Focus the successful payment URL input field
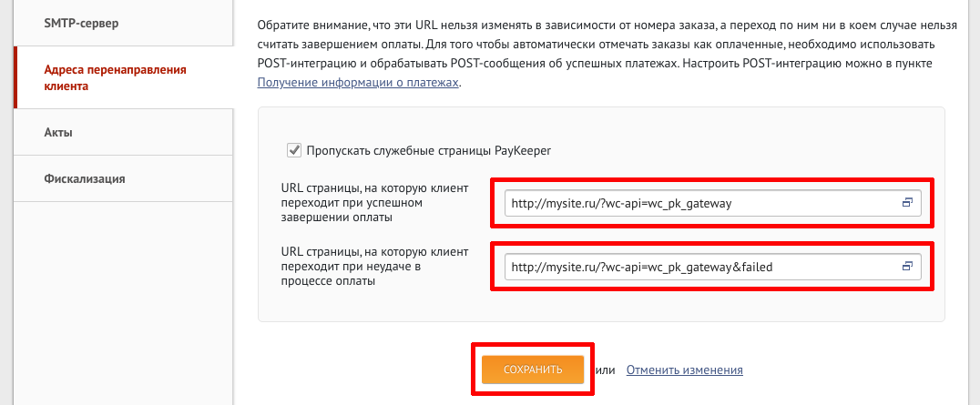 (701, 204)
